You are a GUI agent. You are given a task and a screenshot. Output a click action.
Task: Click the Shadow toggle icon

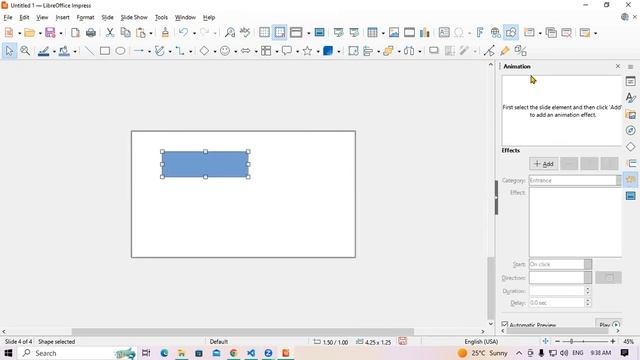pos(434,51)
